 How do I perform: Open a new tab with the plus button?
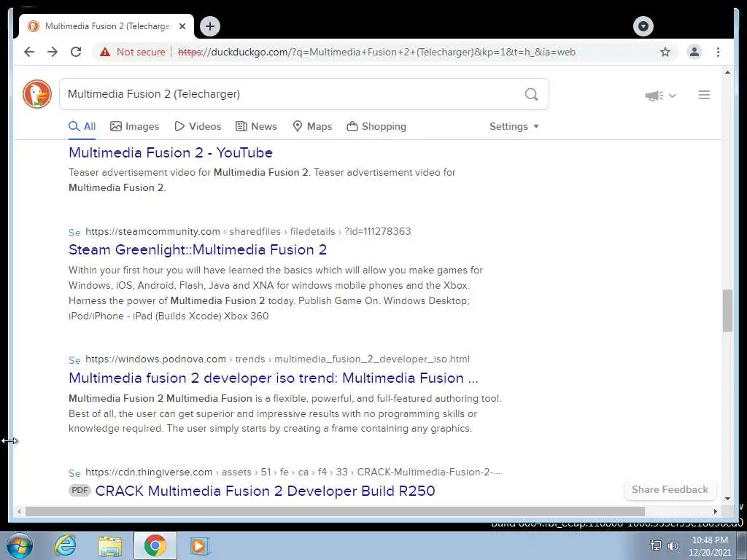[x=210, y=26]
